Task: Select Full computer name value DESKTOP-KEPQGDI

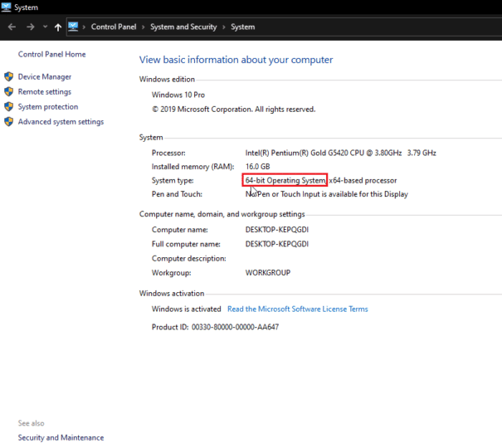Action: coord(277,244)
